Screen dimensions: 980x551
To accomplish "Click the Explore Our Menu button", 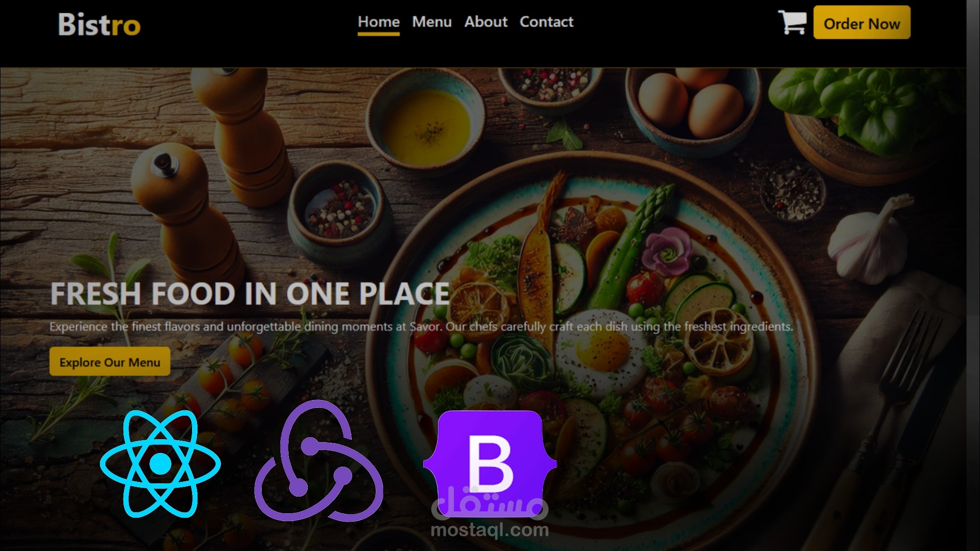I will 110,362.
